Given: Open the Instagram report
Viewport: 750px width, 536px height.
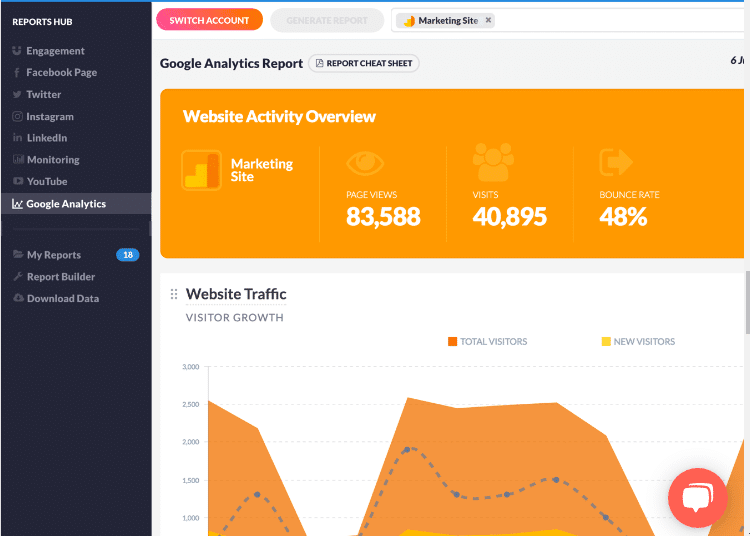Looking at the screenshot, I should [50, 116].
